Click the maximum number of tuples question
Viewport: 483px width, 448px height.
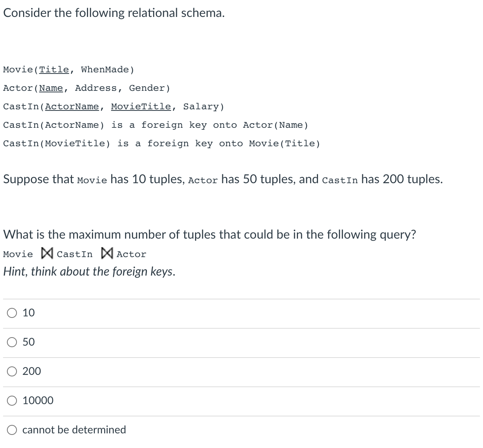210,235
